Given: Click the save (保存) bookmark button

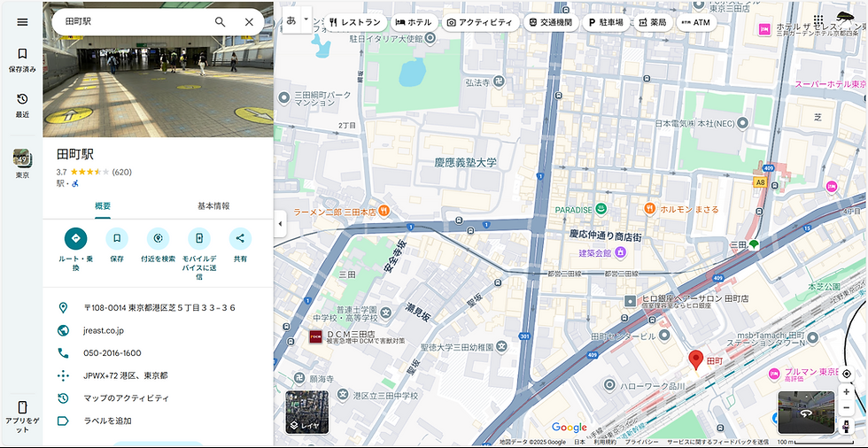Looking at the screenshot, I should pyautogui.click(x=117, y=238).
